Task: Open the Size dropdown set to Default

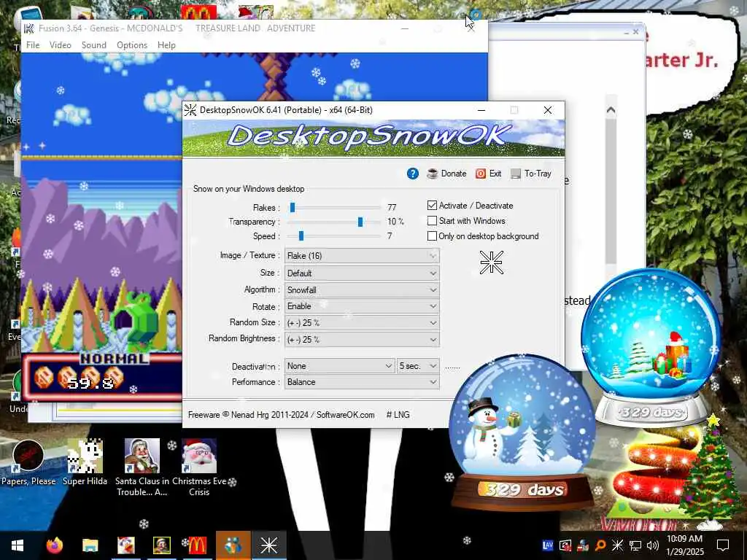Action: click(x=362, y=273)
